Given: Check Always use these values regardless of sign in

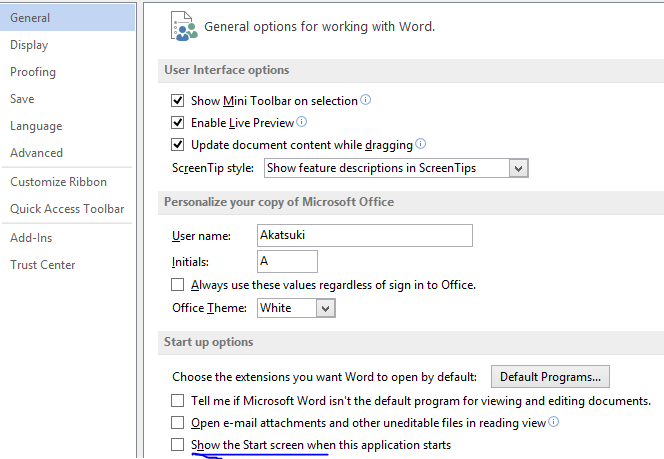Looking at the screenshot, I should pos(177,285).
